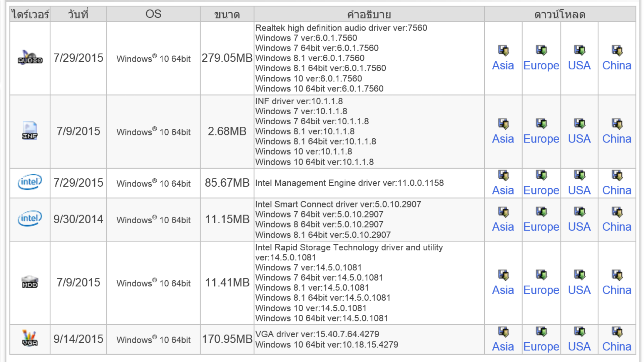Download Management Engine driver from Asia link
Image resolution: width=644 pixels, height=362 pixels.
tap(503, 190)
